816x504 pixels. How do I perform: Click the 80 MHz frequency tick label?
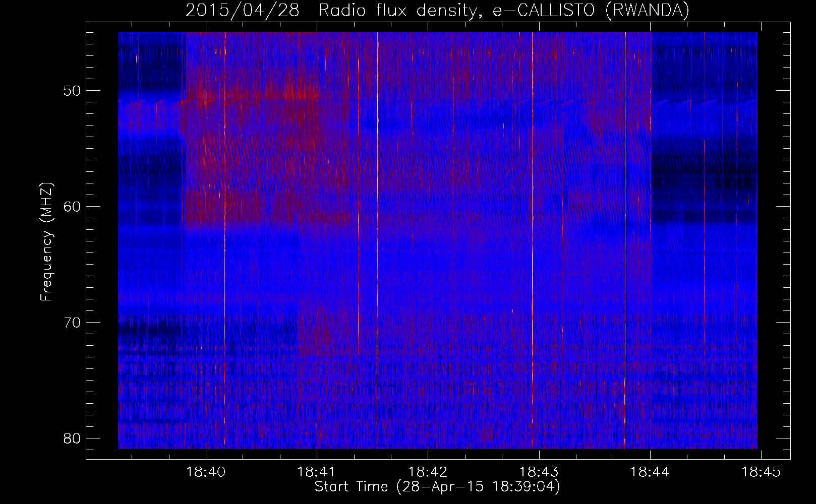[73, 438]
